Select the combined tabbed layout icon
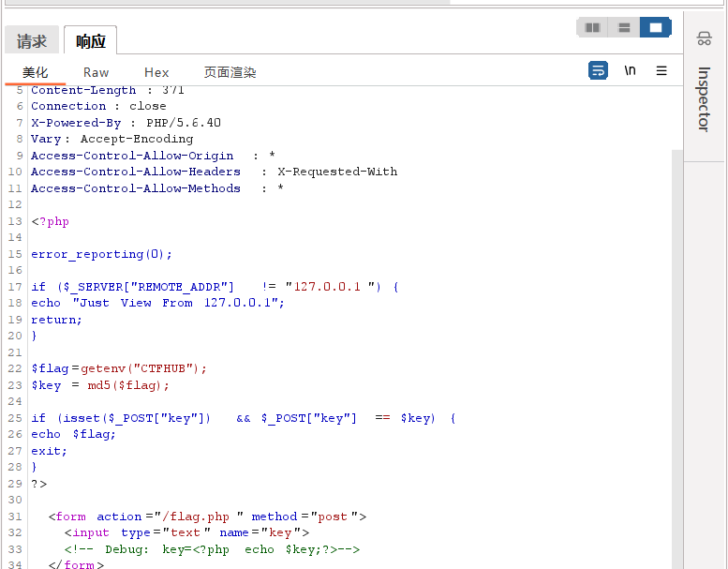728x569 pixels. (655, 27)
